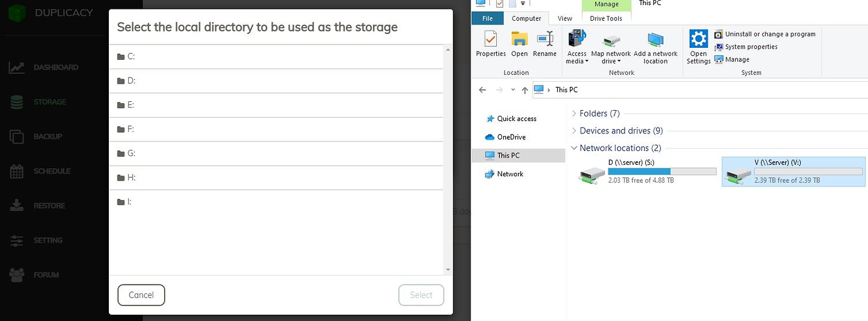This screenshot has height=321, width=868.
Task: Open the Access media dropdown
Action: [577, 47]
